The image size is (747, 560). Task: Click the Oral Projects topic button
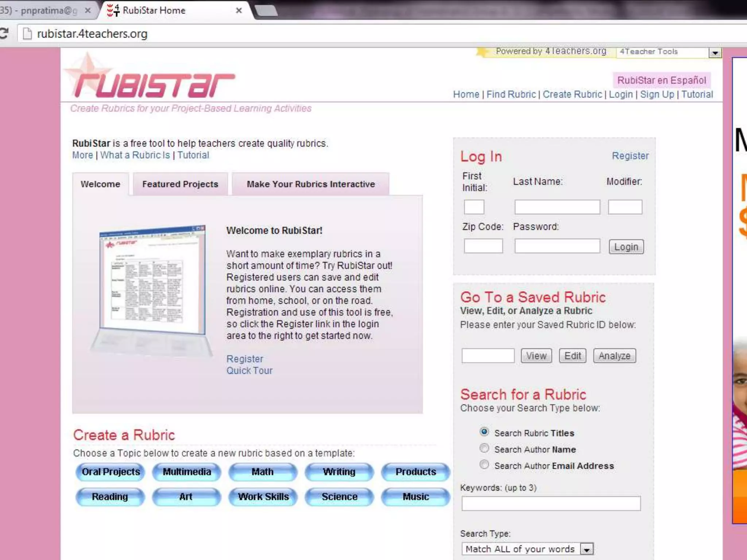click(x=111, y=472)
